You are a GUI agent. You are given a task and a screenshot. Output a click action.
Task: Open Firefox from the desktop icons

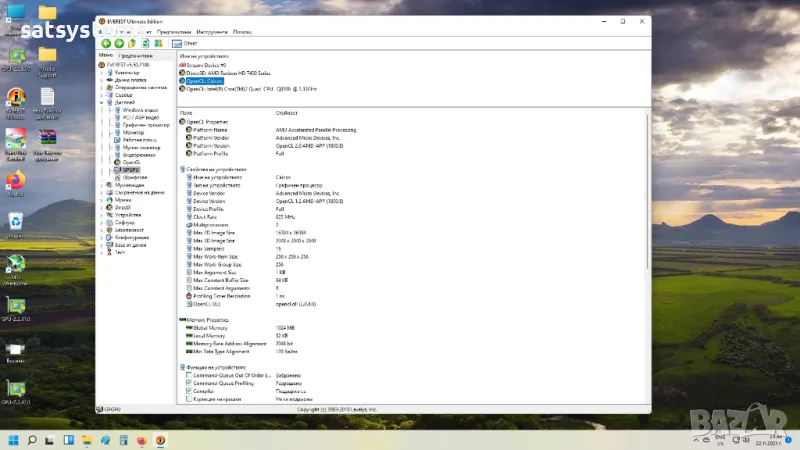point(16,182)
